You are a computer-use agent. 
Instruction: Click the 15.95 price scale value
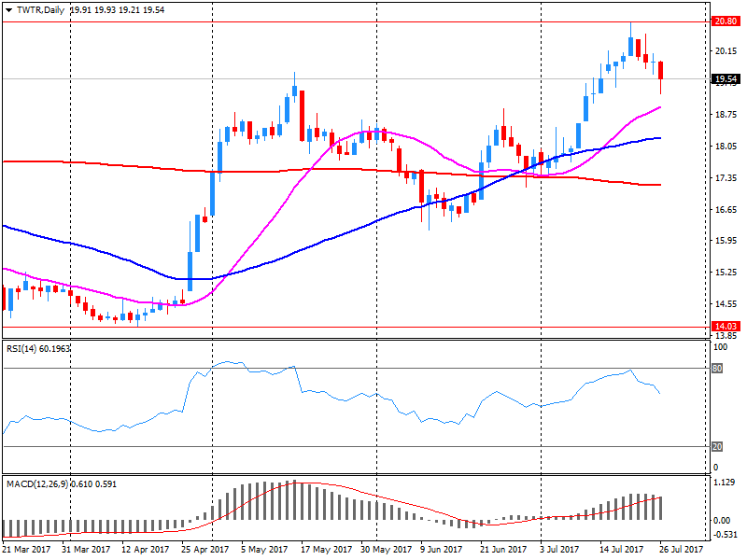pyautogui.click(x=726, y=241)
